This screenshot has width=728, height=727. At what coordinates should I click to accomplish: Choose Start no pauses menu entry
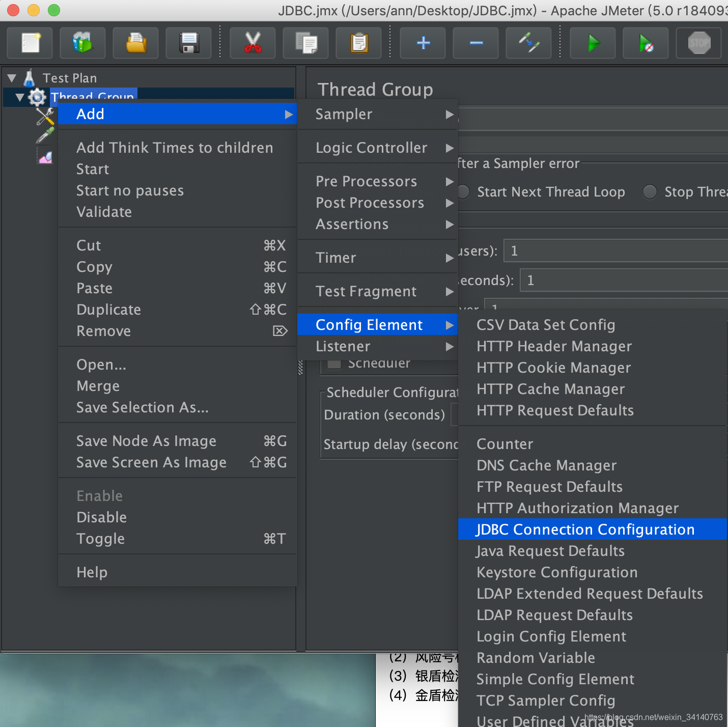178,190
